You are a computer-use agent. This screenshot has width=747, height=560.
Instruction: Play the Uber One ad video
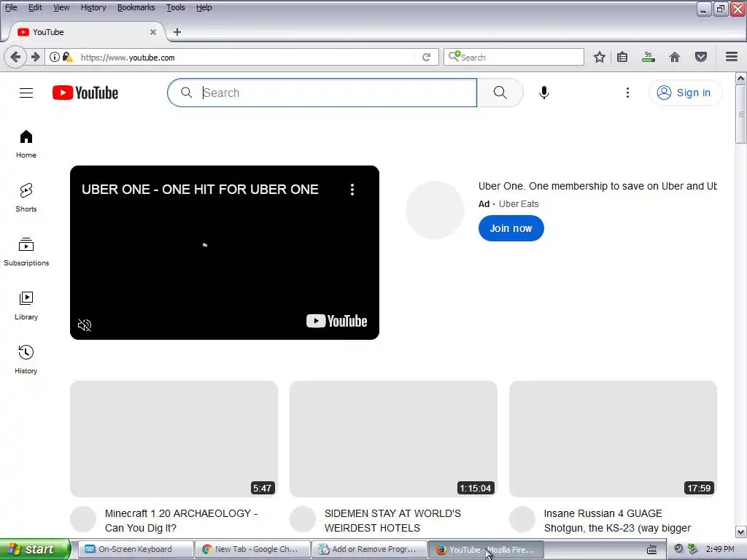(x=225, y=253)
